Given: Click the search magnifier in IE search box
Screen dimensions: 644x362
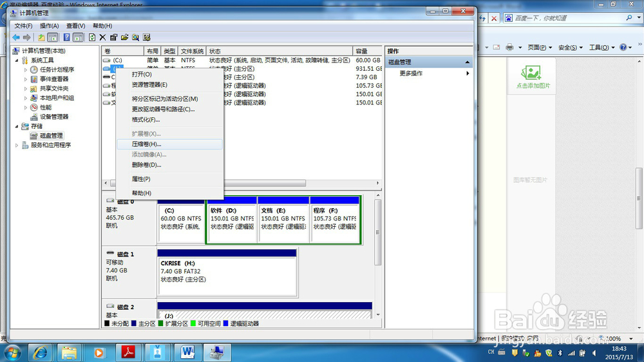Looking at the screenshot, I should point(629,17).
